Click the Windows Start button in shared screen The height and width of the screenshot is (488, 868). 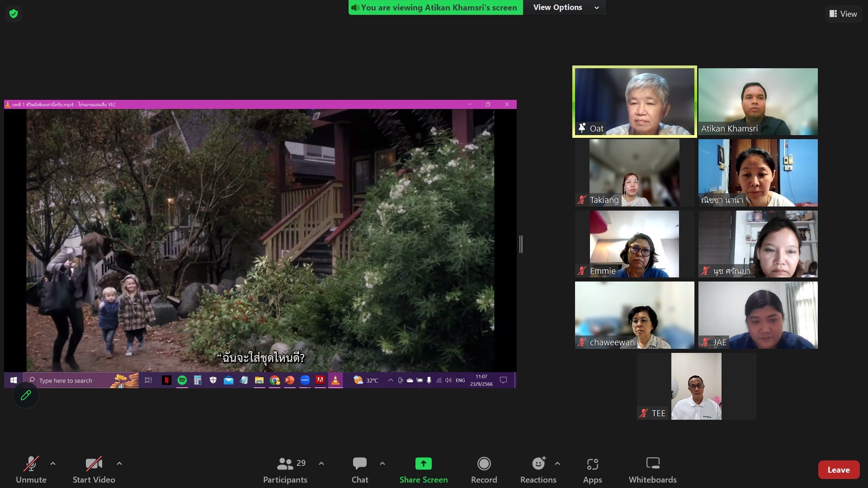click(x=14, y=380)
